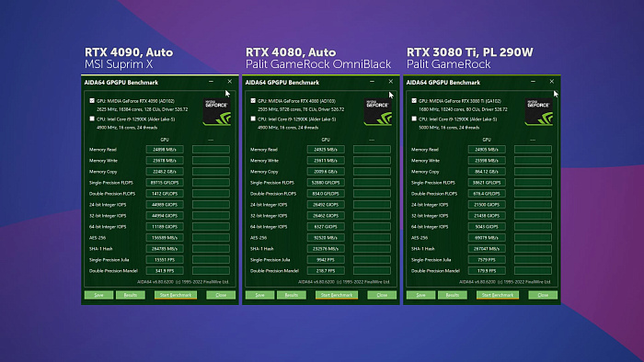Click the GeForce logo in RTX 4080 window
Screen dimensions: 644x362
(378, 111)
